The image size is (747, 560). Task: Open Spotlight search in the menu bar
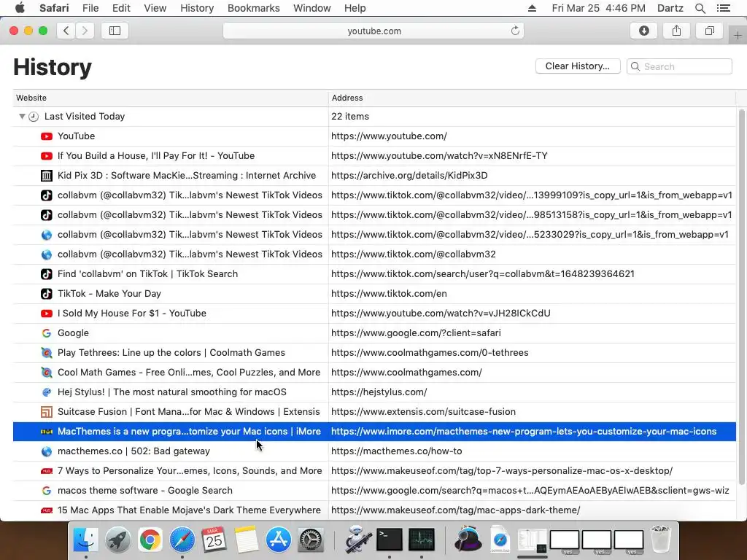tap(700, 8)
